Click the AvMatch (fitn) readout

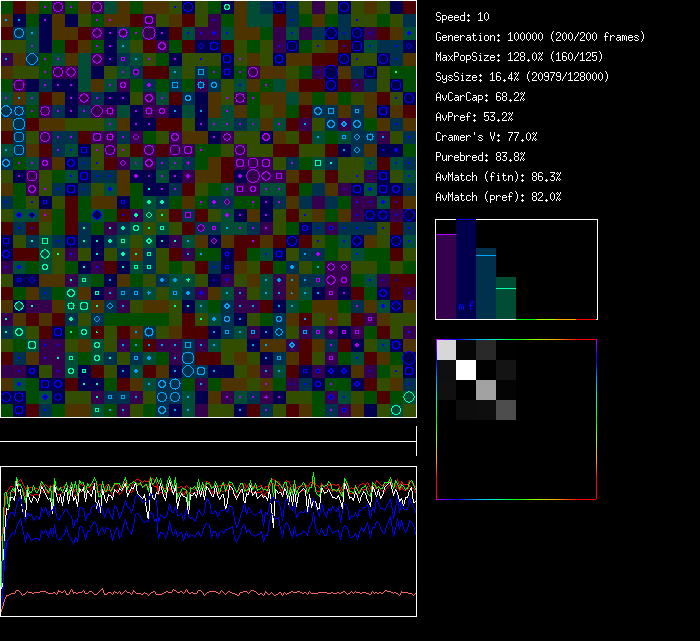pyautogui.click(x=498, y=177)
